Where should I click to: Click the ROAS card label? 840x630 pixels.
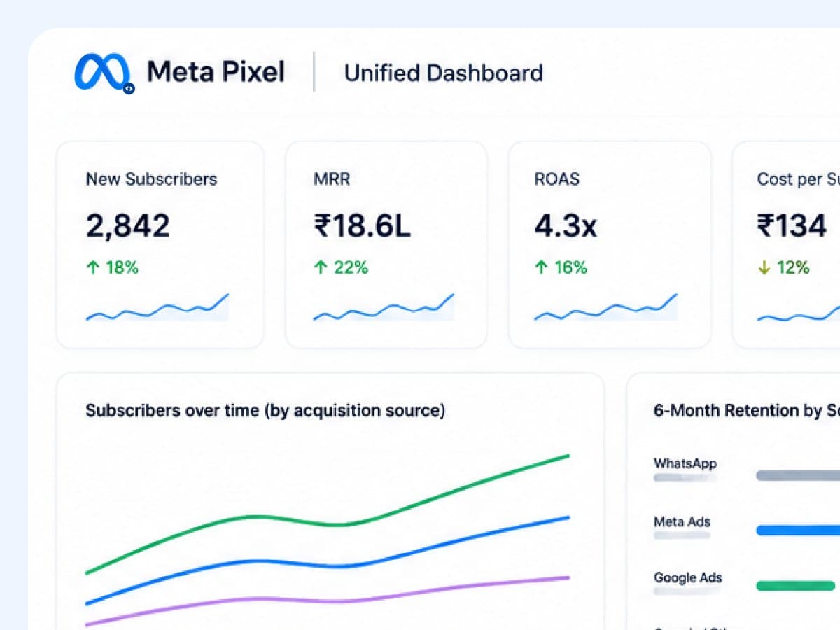click(557, 179)
